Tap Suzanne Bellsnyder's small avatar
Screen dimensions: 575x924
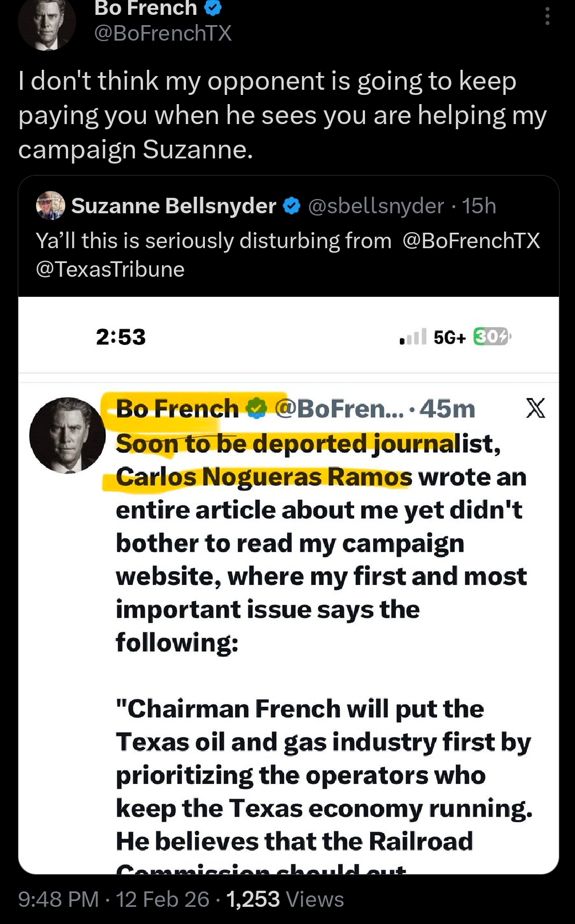[x=50, y=205]
